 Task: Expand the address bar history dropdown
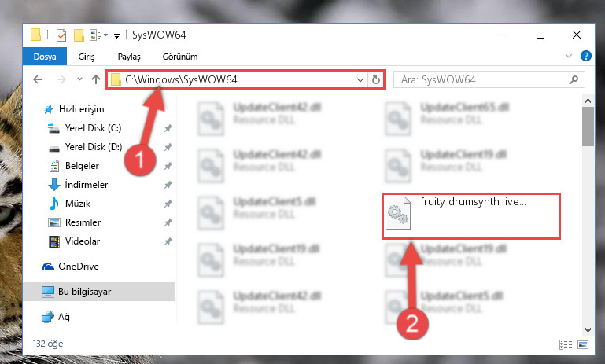(360, 80)
